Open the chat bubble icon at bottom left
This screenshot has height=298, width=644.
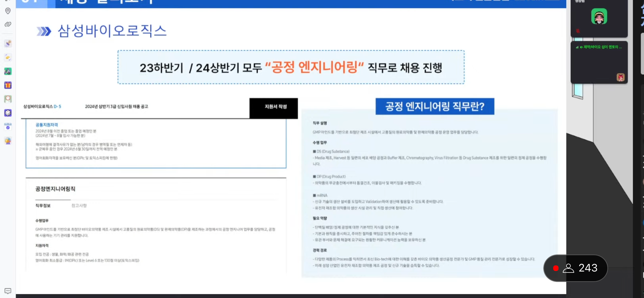pos(8,291)
